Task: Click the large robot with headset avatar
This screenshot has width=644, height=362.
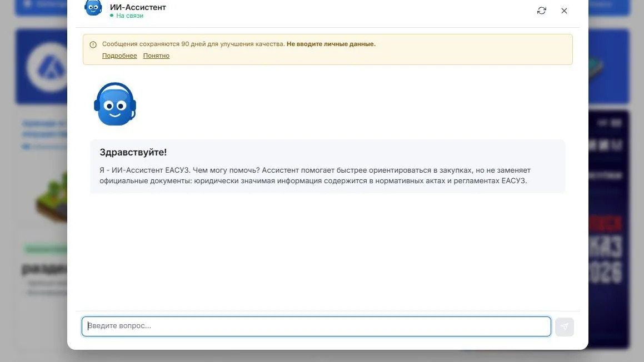Action: (115, 104)
